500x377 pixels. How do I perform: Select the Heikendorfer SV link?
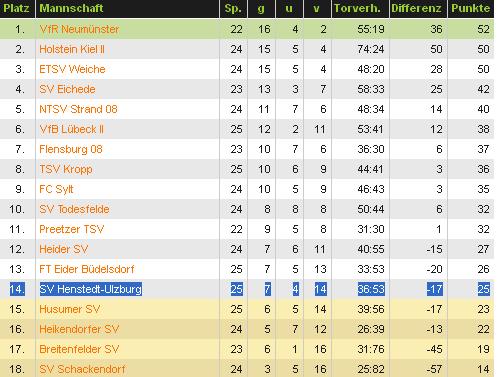coord(79,329)
